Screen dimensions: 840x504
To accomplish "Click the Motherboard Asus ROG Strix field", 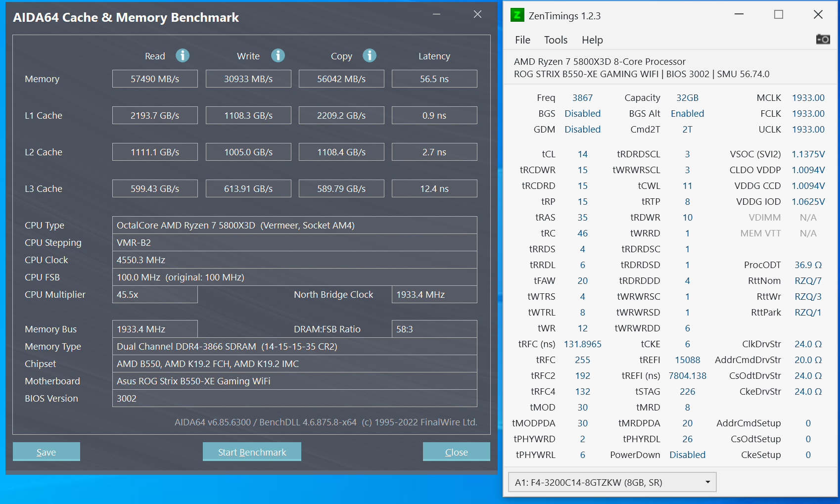I will click(295, 381).
